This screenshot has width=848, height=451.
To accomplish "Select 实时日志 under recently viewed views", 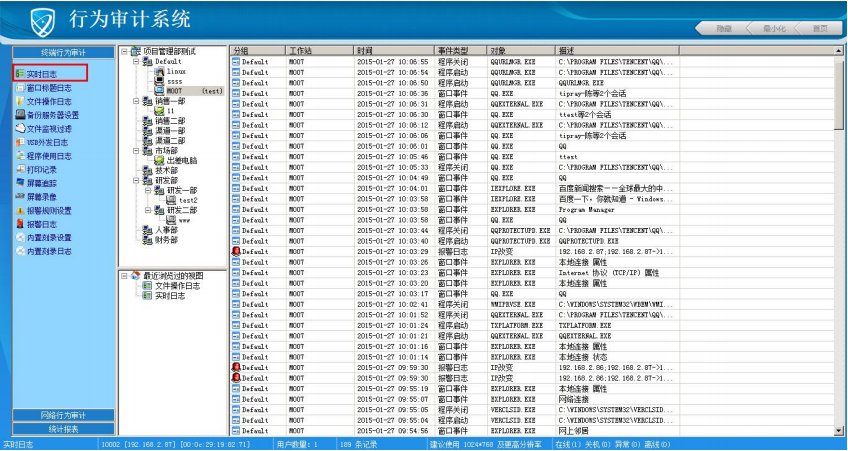I will [170, 296].
